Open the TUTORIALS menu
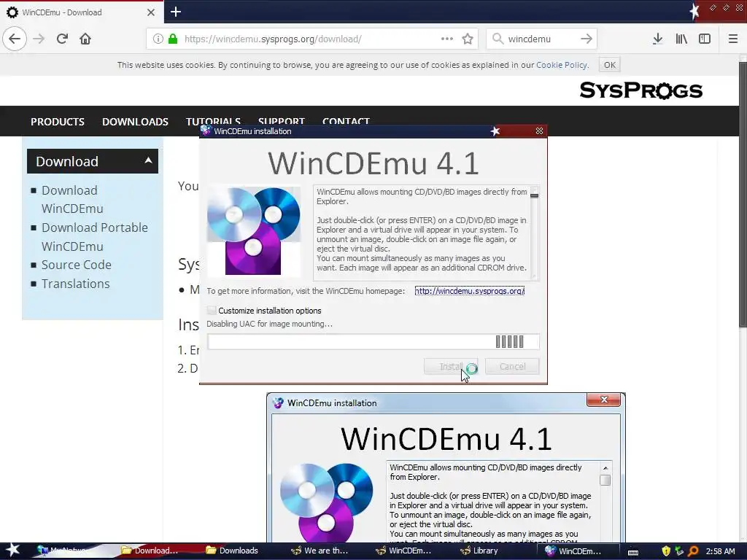747x560 pixels. 214,121
